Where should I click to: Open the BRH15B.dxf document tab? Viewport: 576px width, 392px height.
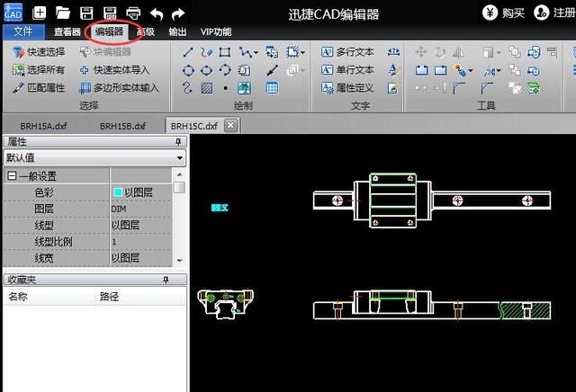[x=122, y=126]
